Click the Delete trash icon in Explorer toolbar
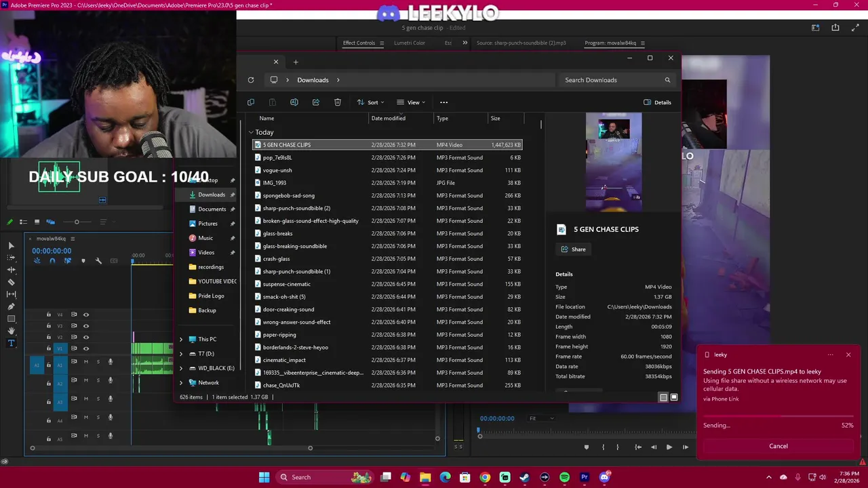Viewport: 868px width, 488px height. (x=338, y=102)
